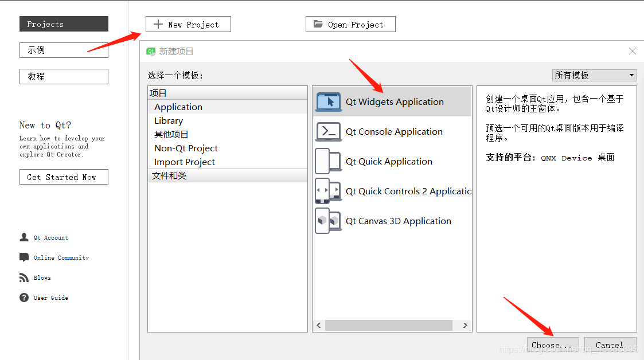The image size is (644, 360).
Task: Open the 所有模板 template filter dropdown
Action: pyautogui.click(x=594, y=75)
